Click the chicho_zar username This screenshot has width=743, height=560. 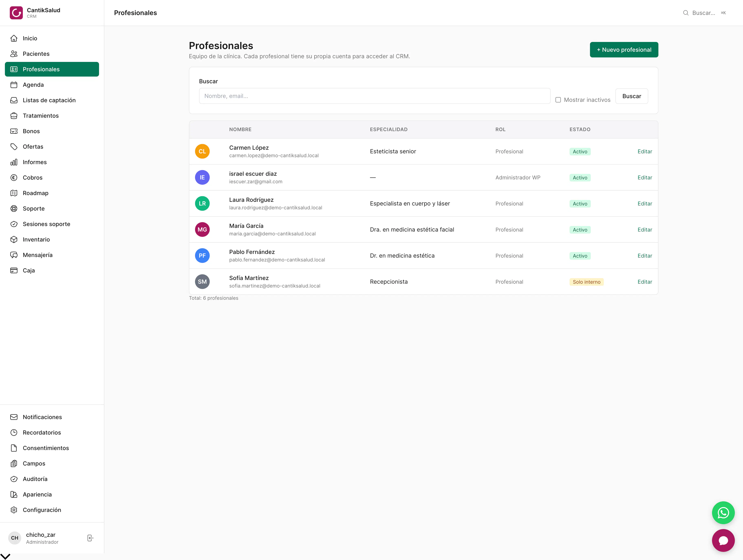[x=41, y=535]
